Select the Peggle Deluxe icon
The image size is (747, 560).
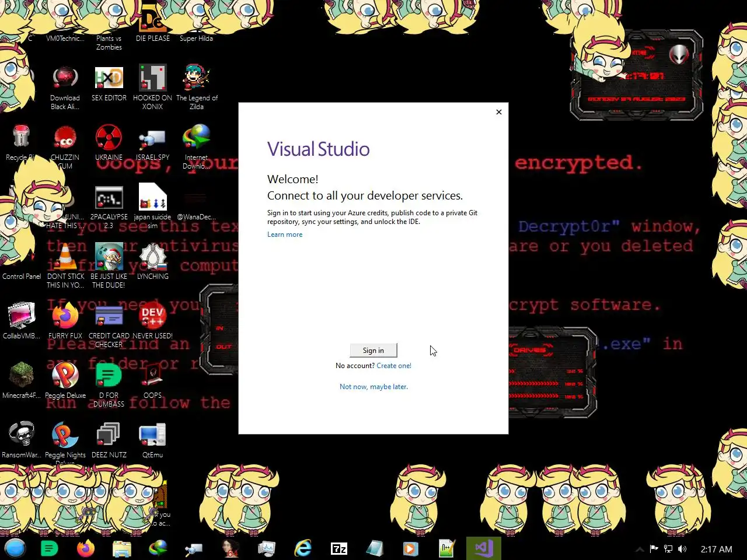65,380
